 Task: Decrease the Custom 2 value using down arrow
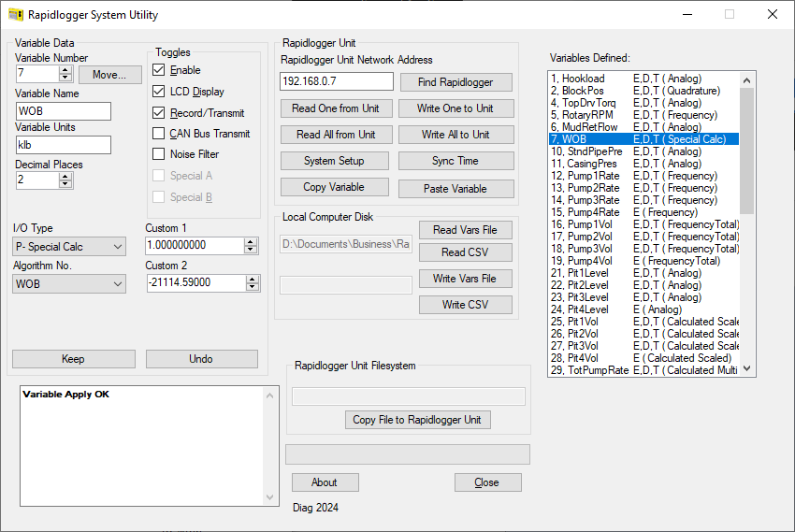[x=250, y=287]
